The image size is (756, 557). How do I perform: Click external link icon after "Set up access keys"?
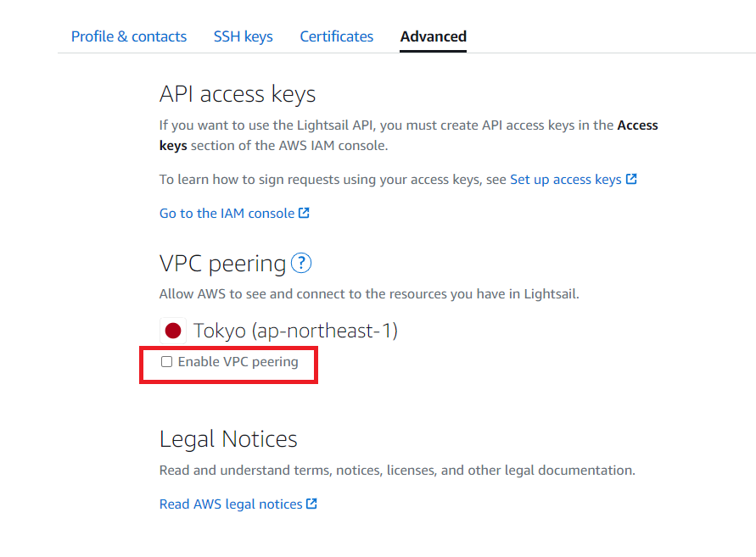[632, 179]
